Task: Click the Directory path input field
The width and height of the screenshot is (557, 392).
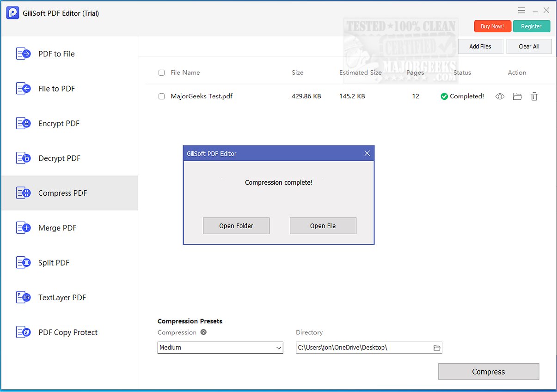Action: pos(369,348)
